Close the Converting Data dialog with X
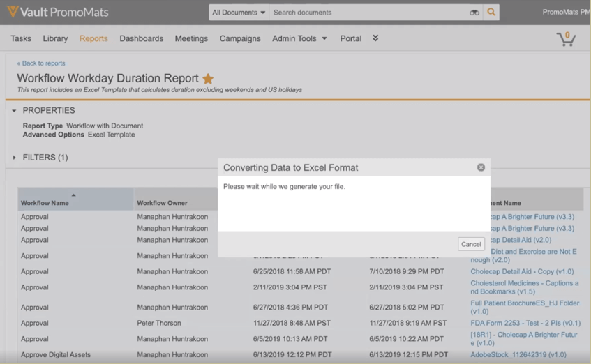Screen dimensions: 591x364 [481, 167]
